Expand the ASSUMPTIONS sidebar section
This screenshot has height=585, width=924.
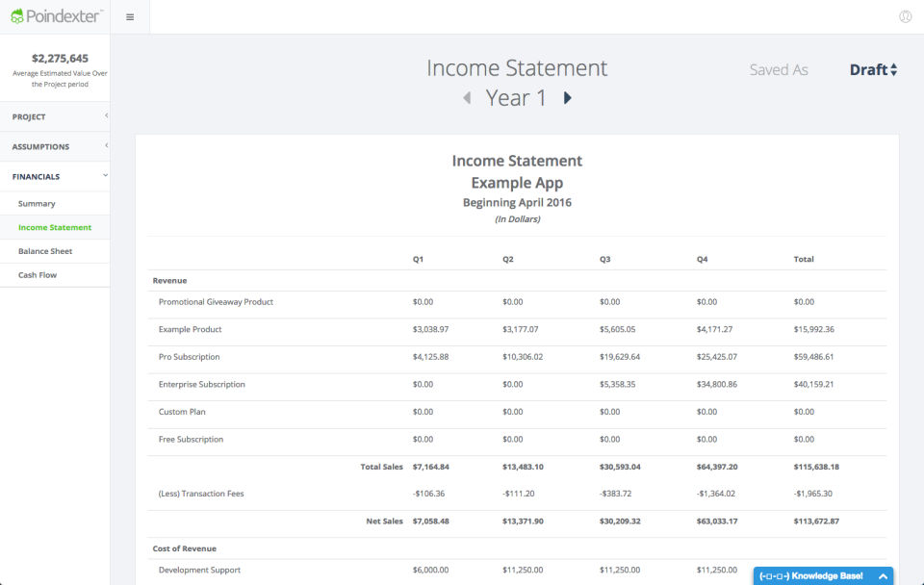tap(55, 146)
